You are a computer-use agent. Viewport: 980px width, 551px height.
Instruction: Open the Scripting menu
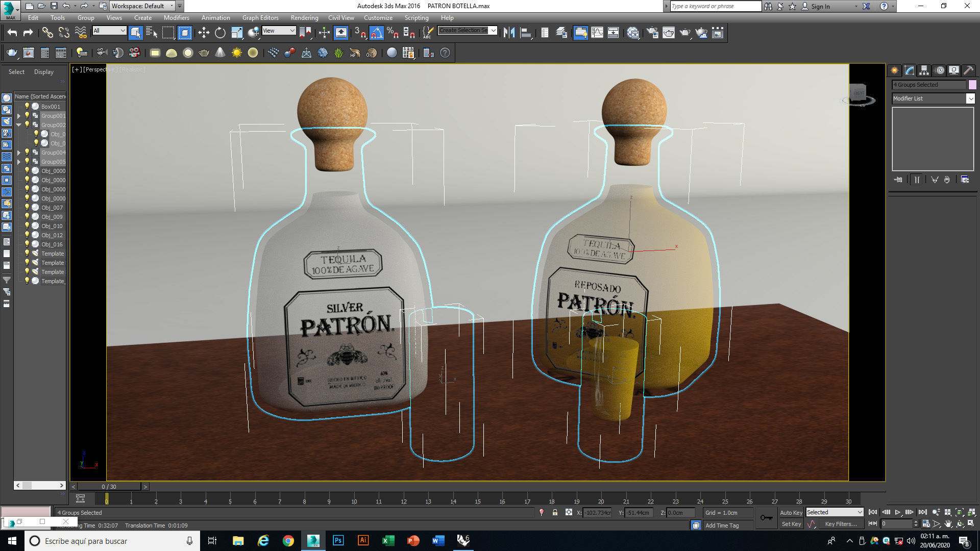416,18
